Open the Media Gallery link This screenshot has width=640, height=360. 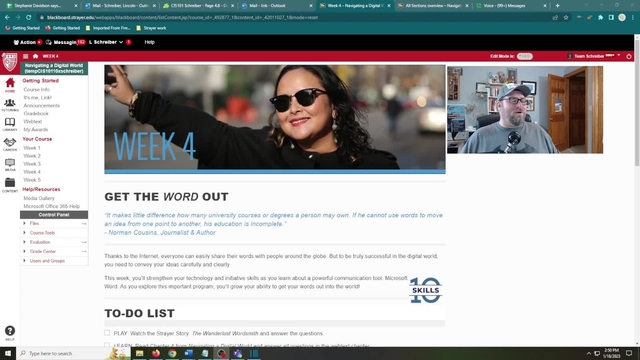coord(39,198)
